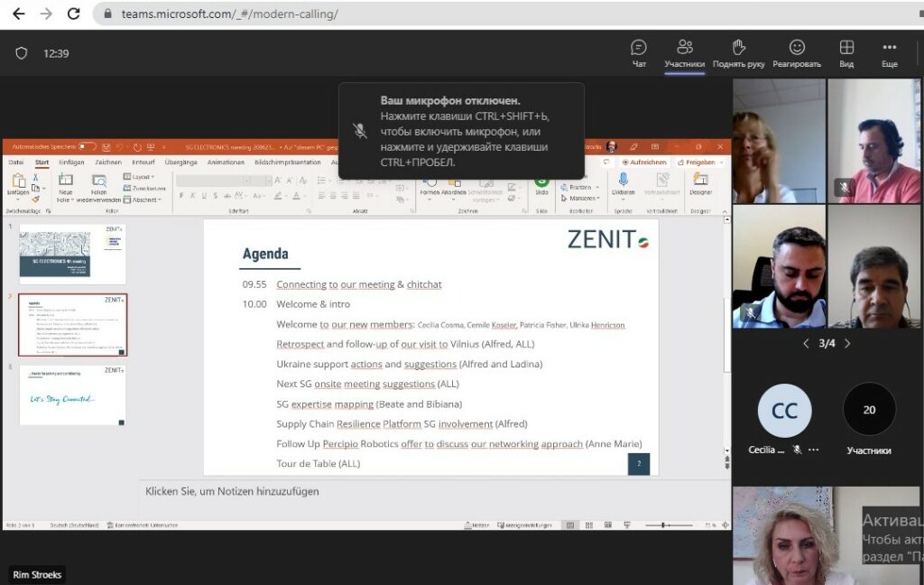The height and width of the screenshot is (585, 924).
Task: Click the shield icon next to call timer
Action: pyautogui.click(x=22, y=53)
